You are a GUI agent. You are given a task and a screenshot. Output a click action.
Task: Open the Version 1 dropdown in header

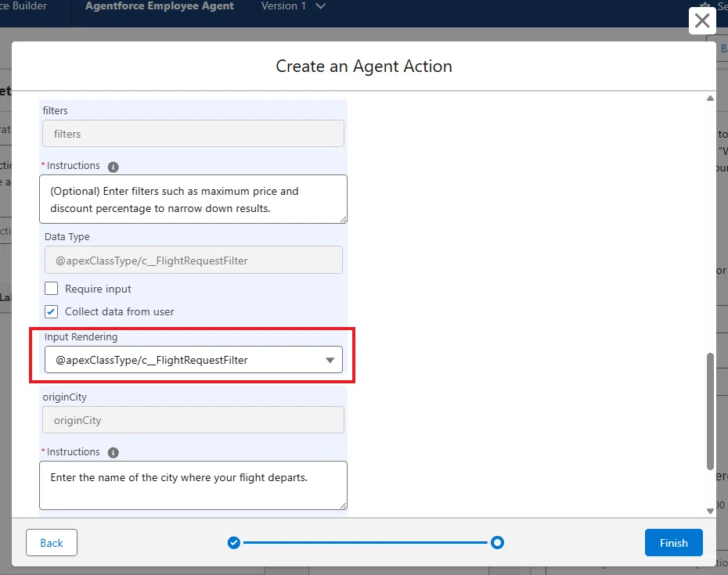(x=293, y=6)
